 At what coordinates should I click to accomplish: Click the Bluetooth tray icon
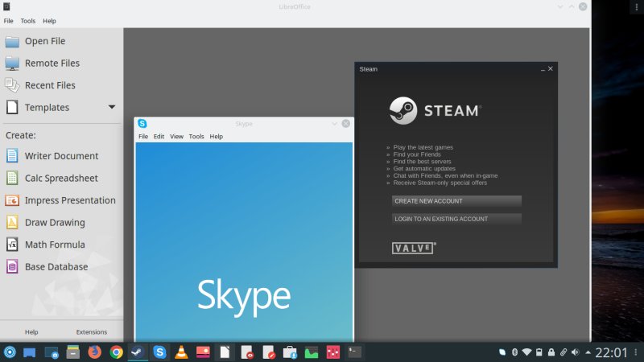click(x=514, y=352)
